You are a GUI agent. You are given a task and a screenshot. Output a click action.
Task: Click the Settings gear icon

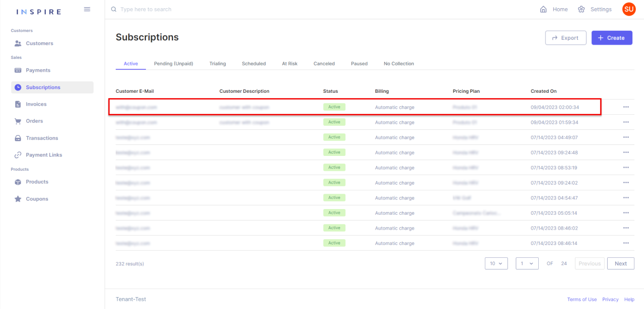(x=581, y=9)
